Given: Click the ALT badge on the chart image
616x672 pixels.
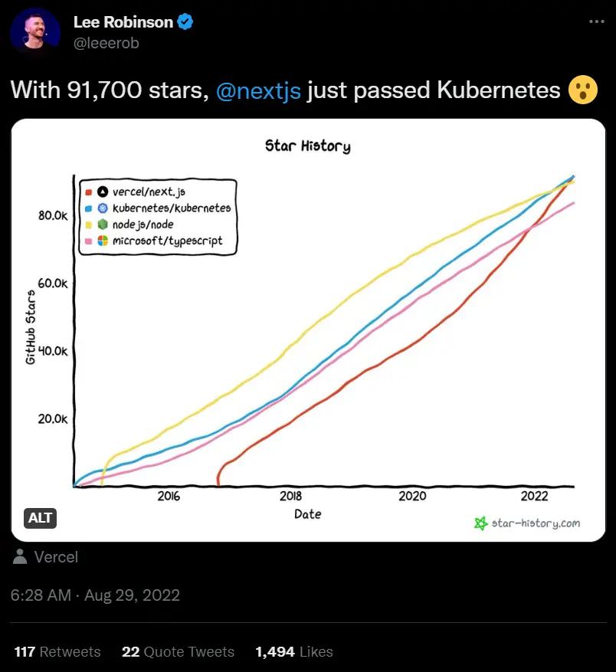Looking at the screenshot, I should click(40, 518).
